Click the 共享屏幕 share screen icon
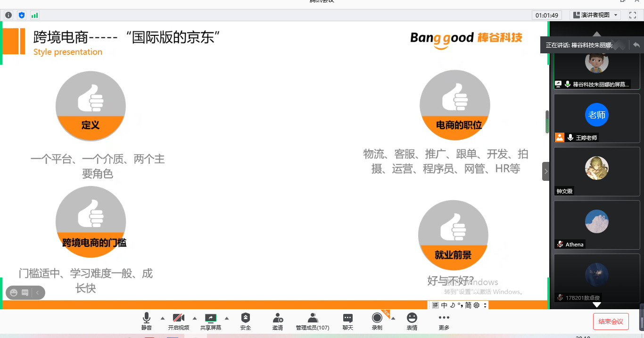The height and width of the screenshot is (338, 644). [211, 321]
